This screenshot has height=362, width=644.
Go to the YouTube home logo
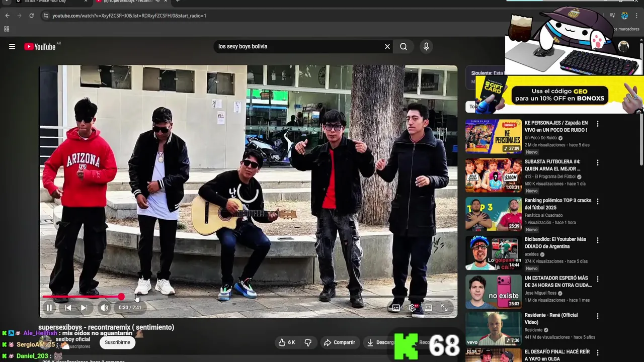pos(40,47)
